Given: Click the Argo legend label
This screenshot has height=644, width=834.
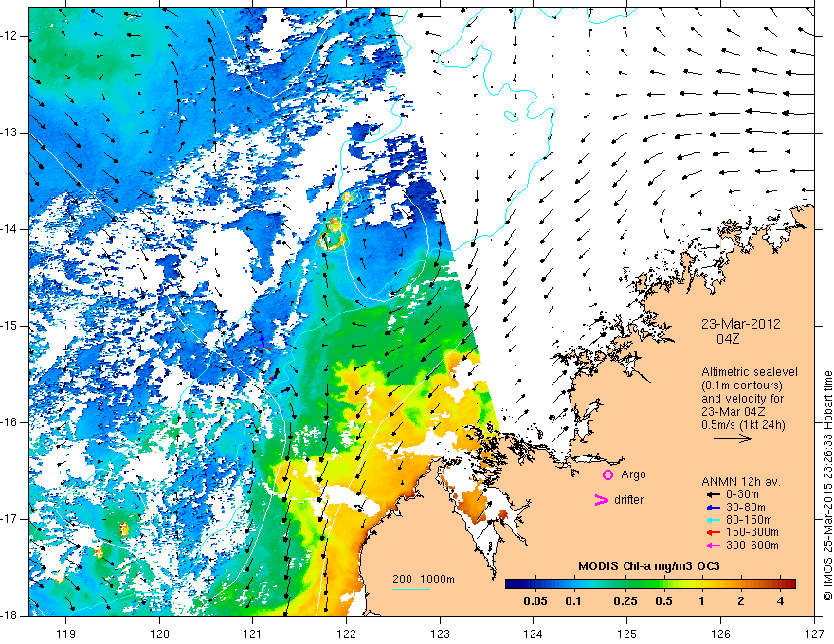Looking at the screenshot, I should point(633,474).
